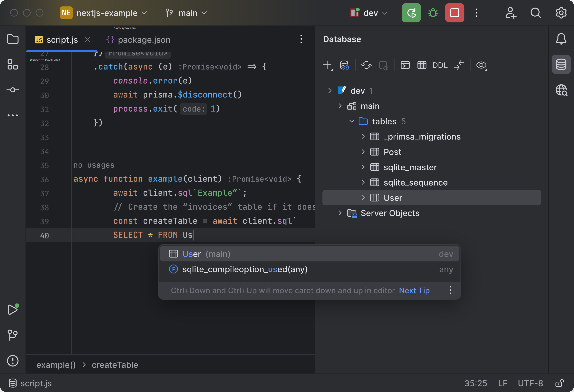This screenshot has width=574, height=392.
Task: Open the editor tab options kebab menu
Action: pyautogui.click(x=301, y=39)
